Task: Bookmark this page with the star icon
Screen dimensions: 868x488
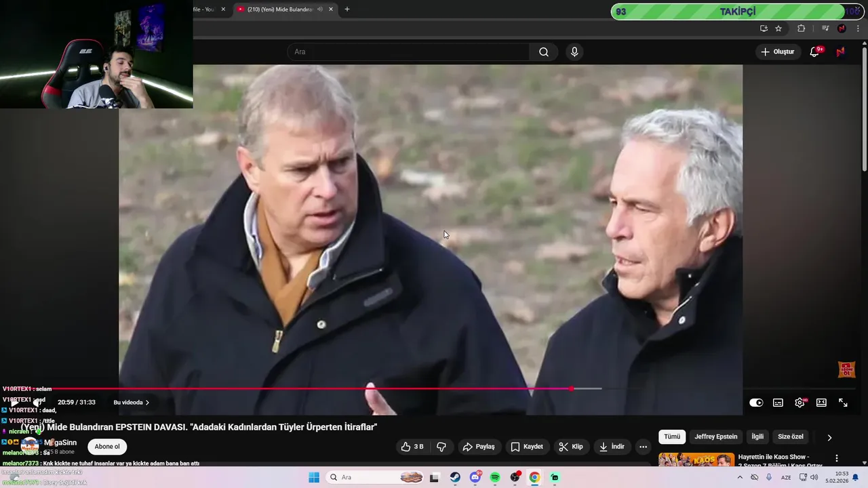Action: 778,28
